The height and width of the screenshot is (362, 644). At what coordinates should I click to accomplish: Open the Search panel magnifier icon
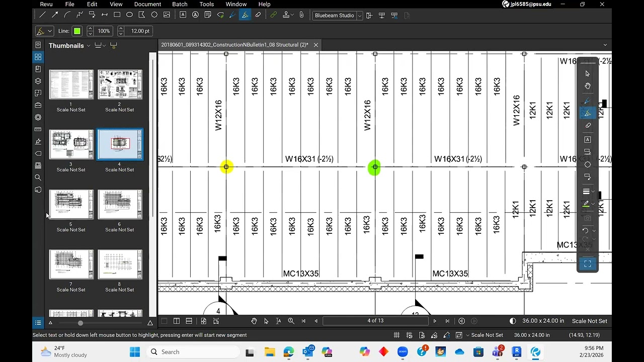[x=38, y=177]
